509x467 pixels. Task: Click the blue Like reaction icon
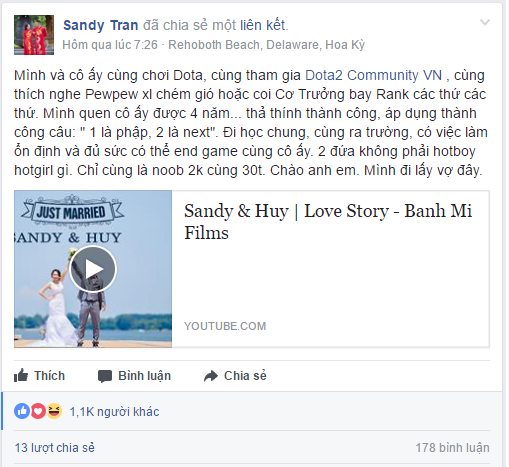click(22, 411)
